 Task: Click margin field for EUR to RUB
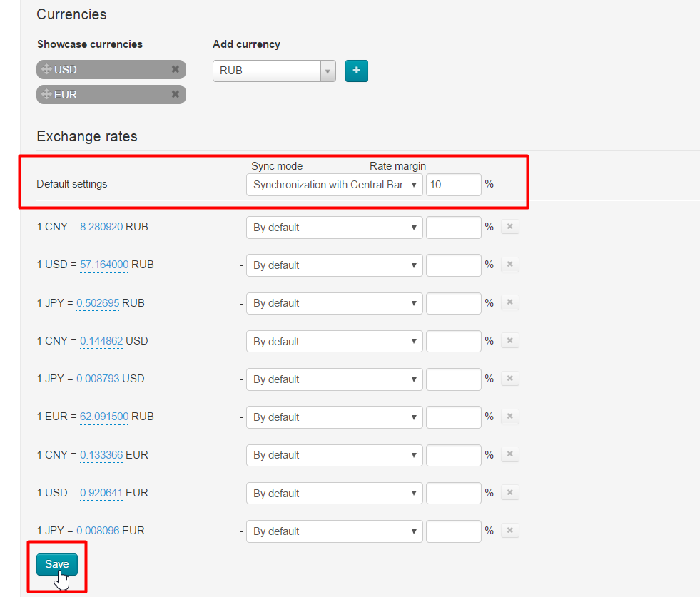[x=454, y=417]
